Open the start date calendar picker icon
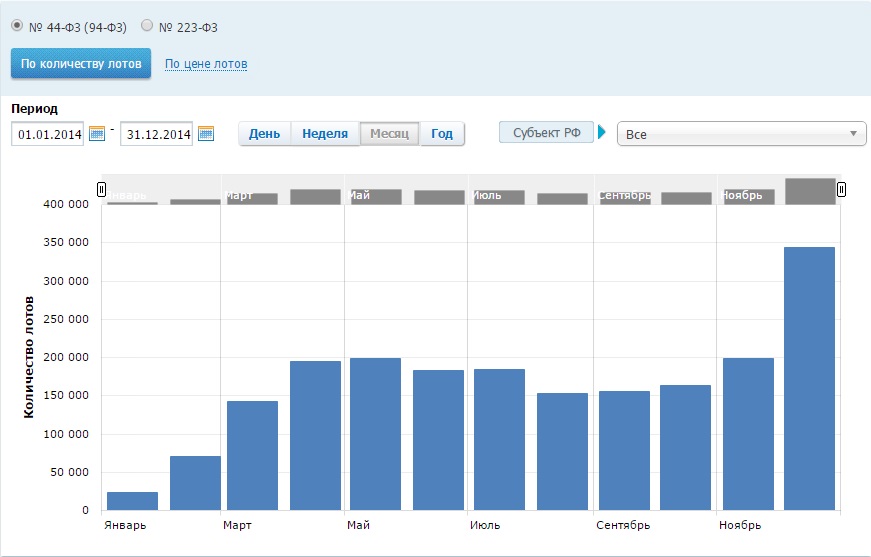The width and height of the screenshot is (871, 557). (x=97, y=134)
